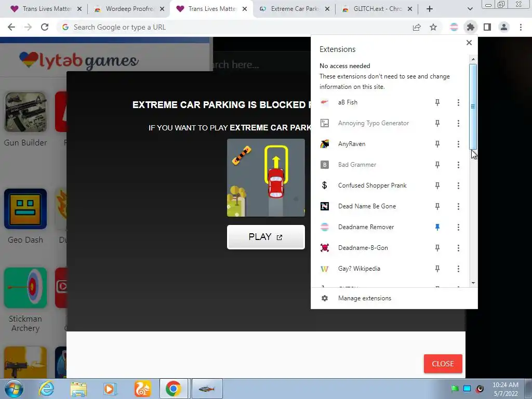Share this page icon
Image resolution: width=532 pixels, height=399 pixels.
point(417,27)
